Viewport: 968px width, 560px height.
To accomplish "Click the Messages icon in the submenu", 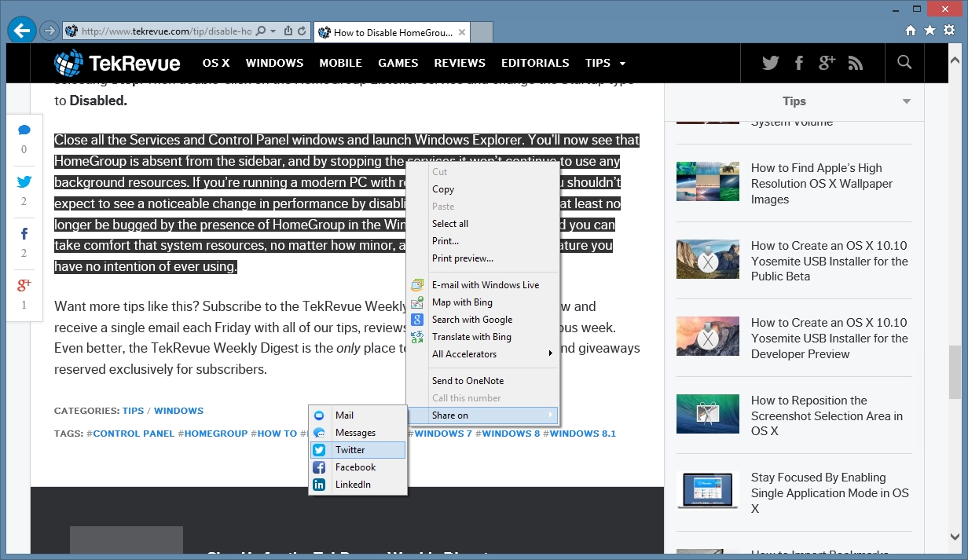I will (319, 433).
